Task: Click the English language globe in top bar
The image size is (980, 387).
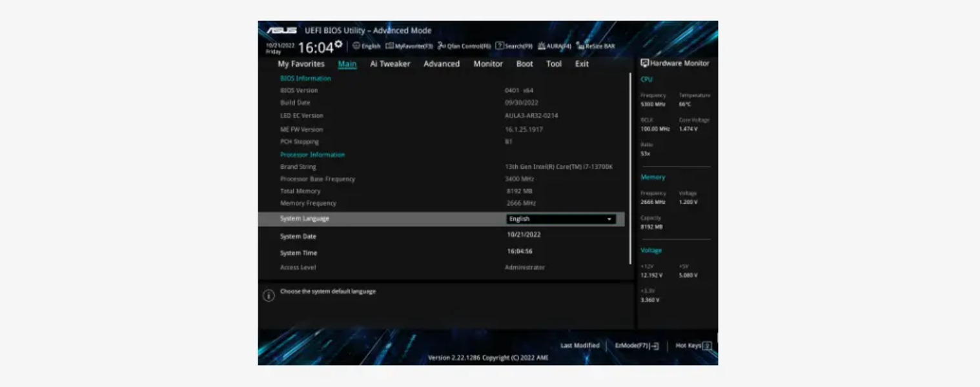Action: [x=366, y=46]
